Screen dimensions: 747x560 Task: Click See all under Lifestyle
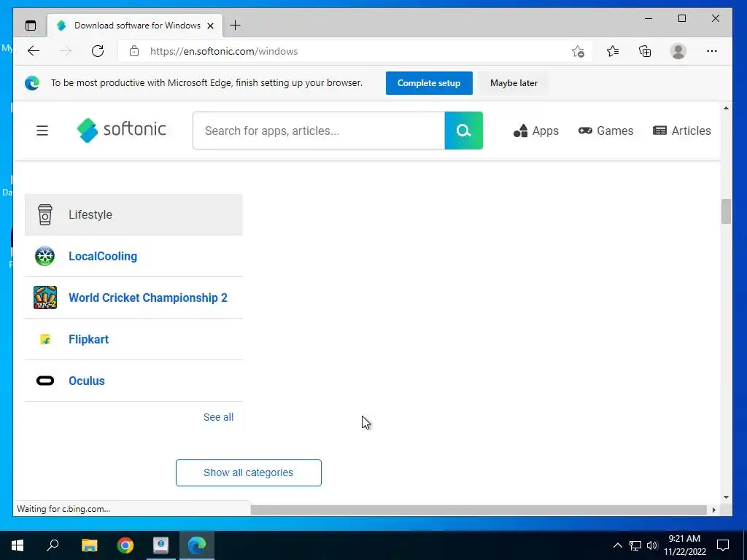pyautogui.click(x=218, y=417)
